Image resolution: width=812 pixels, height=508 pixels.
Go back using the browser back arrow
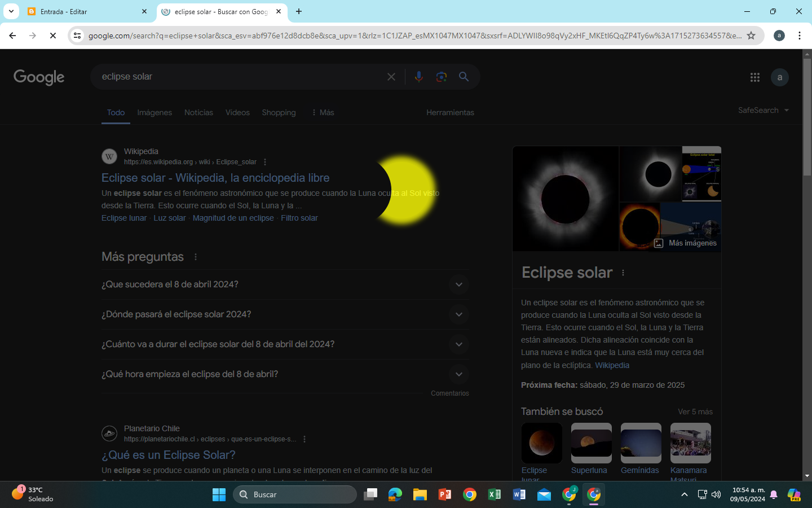[x=12, y=36]
